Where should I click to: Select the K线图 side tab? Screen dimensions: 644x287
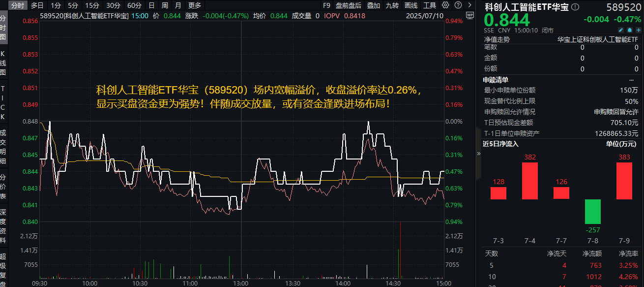(3, 62)
